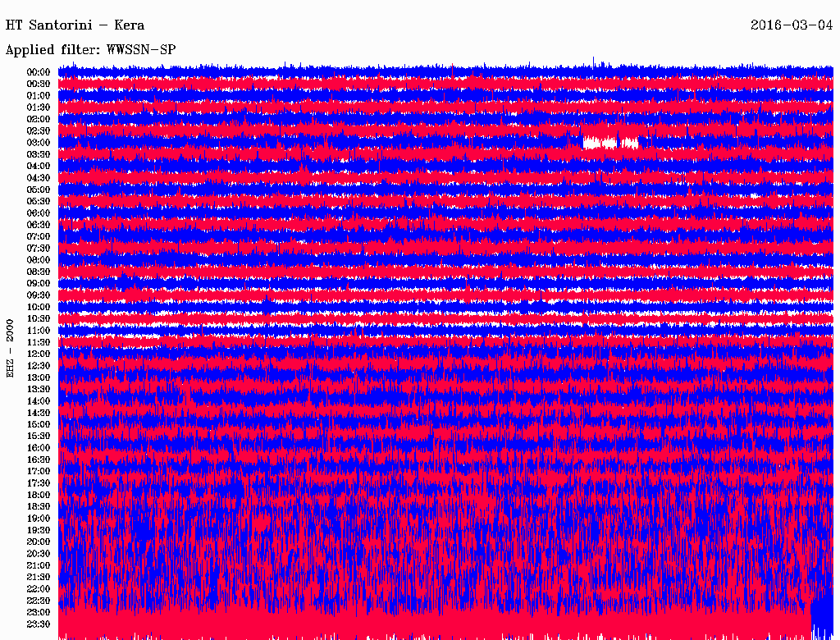Image resolution: width=840 pixels, height=640 pixels.
Task: Select the 22:00 time row label
Action: point(39,588)
